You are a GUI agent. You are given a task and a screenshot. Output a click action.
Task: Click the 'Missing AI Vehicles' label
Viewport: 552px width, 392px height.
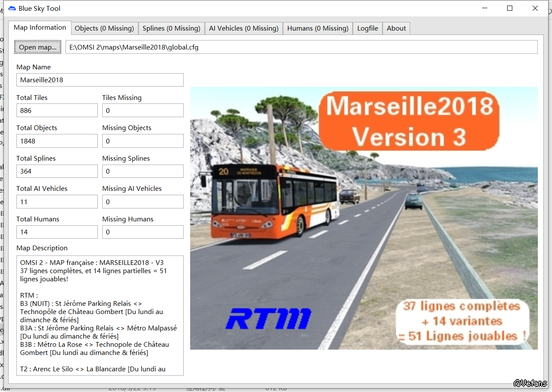coord(132,189)
